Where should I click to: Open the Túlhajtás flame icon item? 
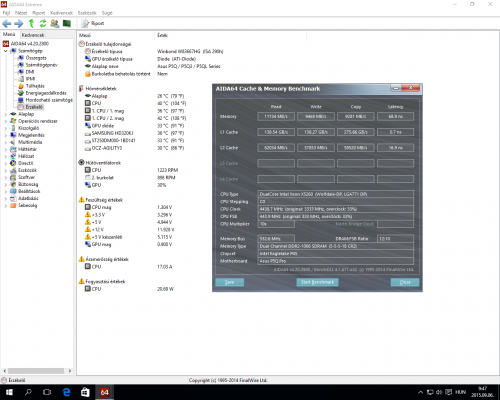click(21, 86)
